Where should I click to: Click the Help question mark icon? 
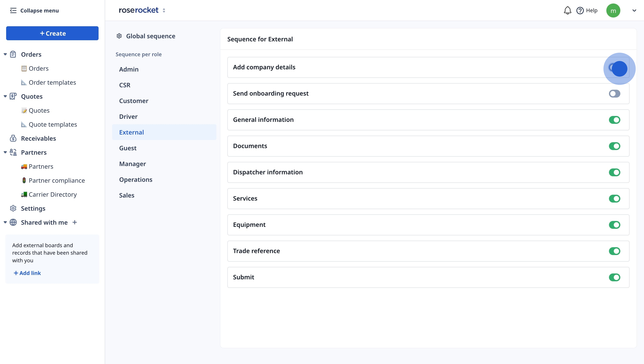coord(580,10)
